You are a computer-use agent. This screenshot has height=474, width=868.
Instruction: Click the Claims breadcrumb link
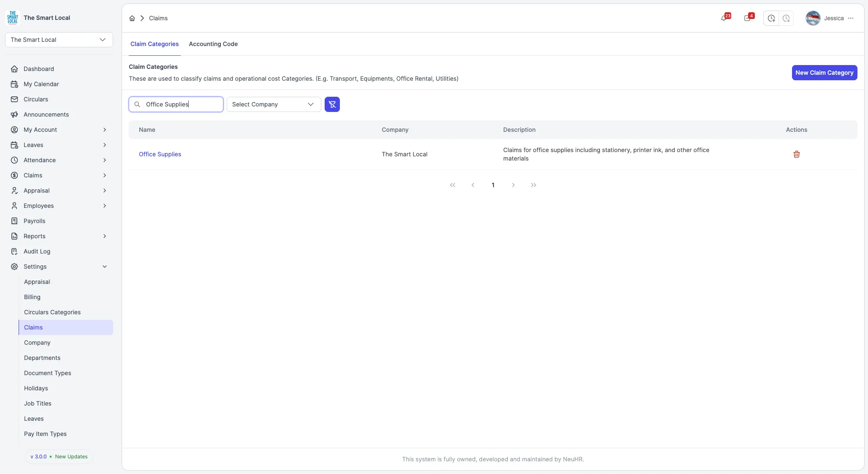pyautogui.click(x=158, y=18)
